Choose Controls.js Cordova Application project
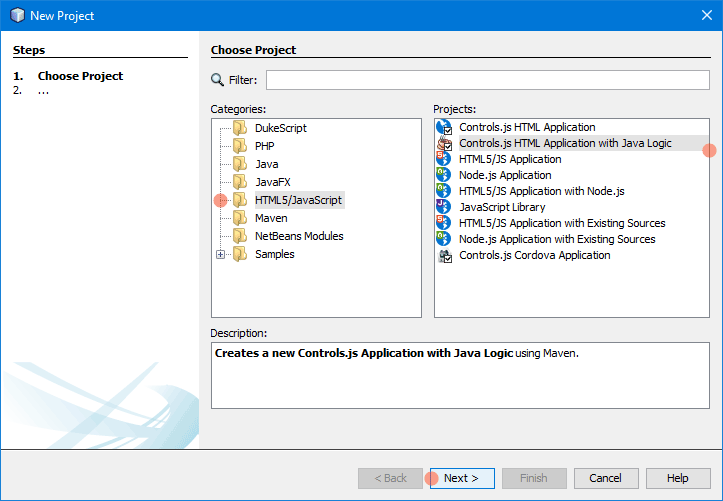 [534, 255]
